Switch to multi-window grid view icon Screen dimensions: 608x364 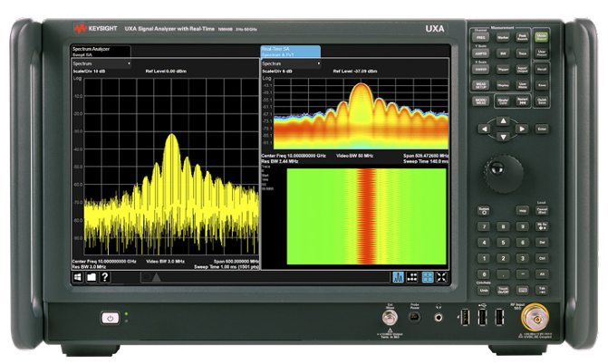point(428,277)
